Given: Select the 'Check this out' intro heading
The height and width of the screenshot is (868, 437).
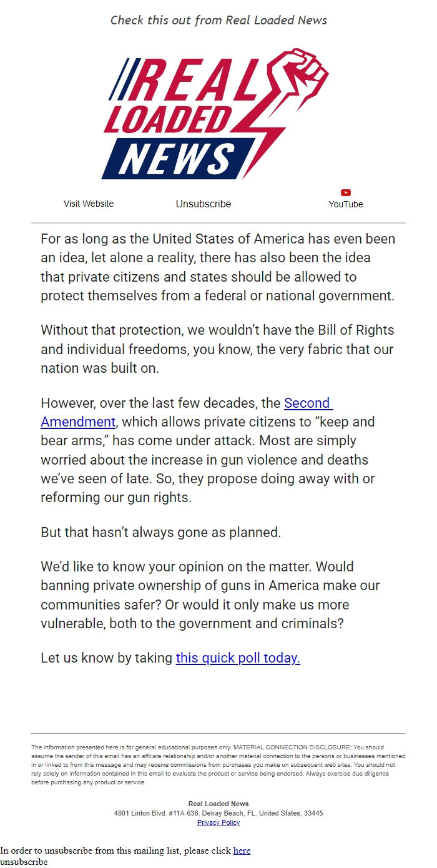Looking at the screenshot, I should point(219,20).
